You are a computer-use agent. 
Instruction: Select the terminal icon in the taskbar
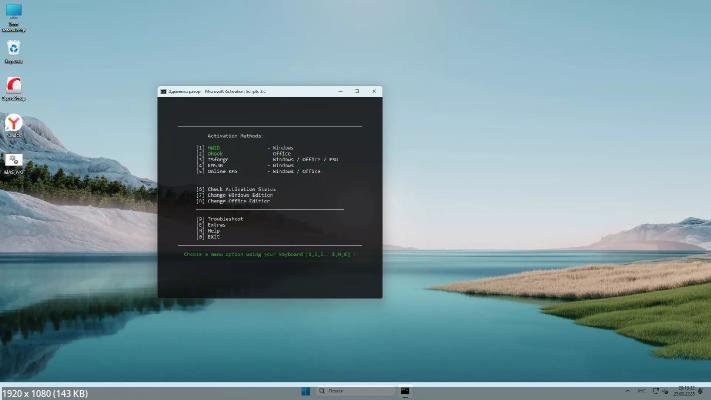405,391
